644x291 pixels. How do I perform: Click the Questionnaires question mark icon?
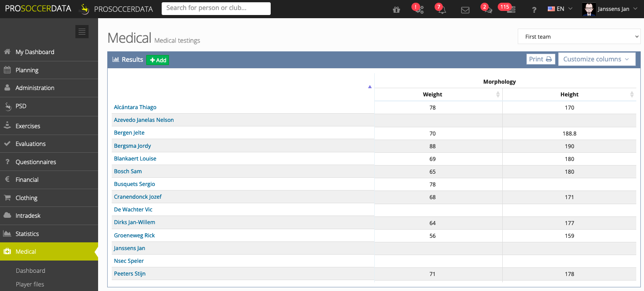(x=7, y=162)
